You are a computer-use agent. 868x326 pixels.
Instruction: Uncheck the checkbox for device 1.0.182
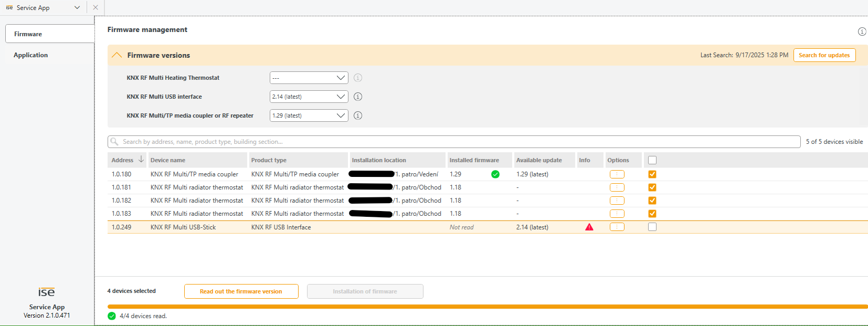click(652, 201)
